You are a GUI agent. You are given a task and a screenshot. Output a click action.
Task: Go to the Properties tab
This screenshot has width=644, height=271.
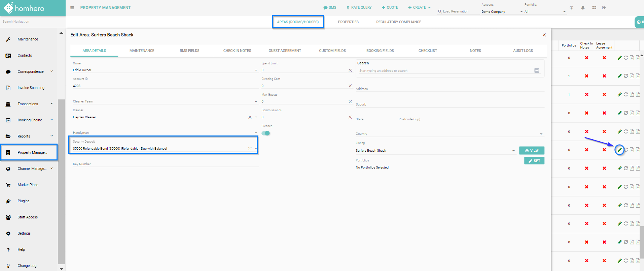click(x=348, y=22)
